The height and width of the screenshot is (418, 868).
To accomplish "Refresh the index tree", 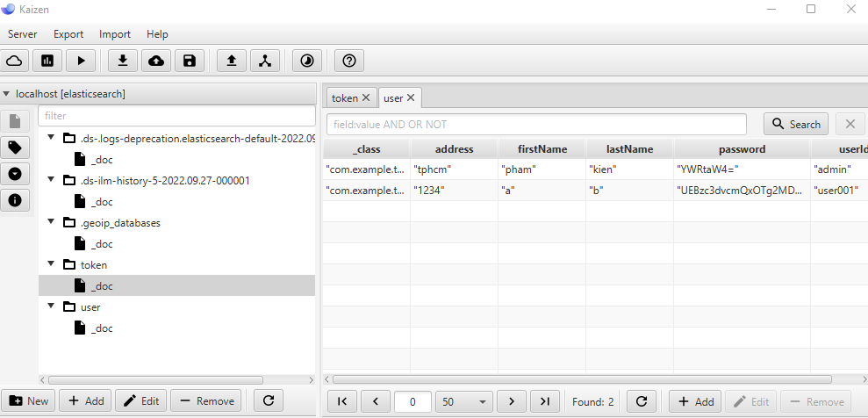I will coord(269,400).
